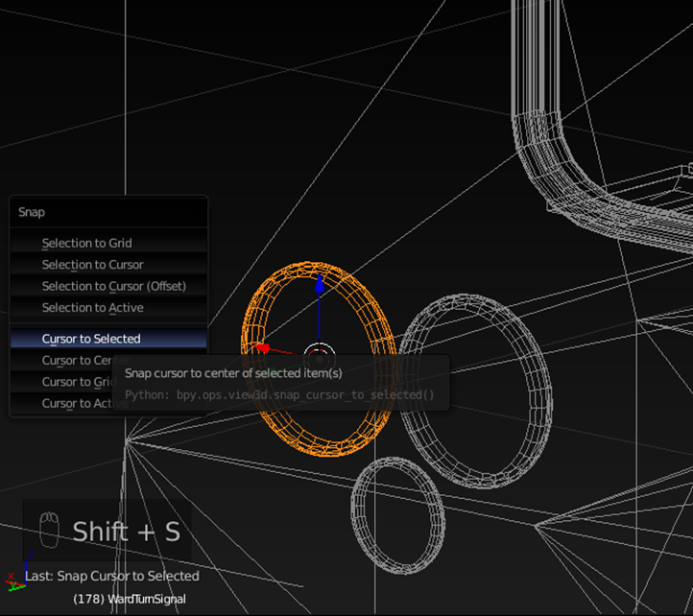Choose Selection to Grid in Snap menu
693x616 pixels.
coord(87,244)
